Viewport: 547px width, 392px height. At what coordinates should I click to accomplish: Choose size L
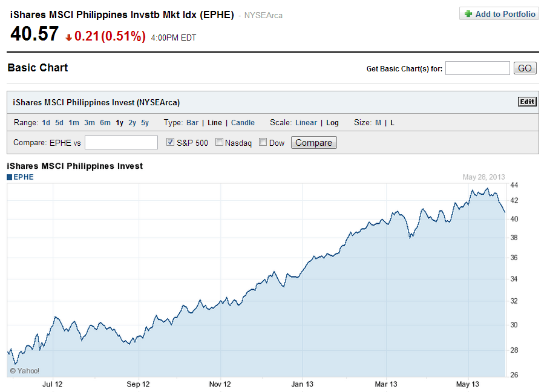click(x=393, y=123)
